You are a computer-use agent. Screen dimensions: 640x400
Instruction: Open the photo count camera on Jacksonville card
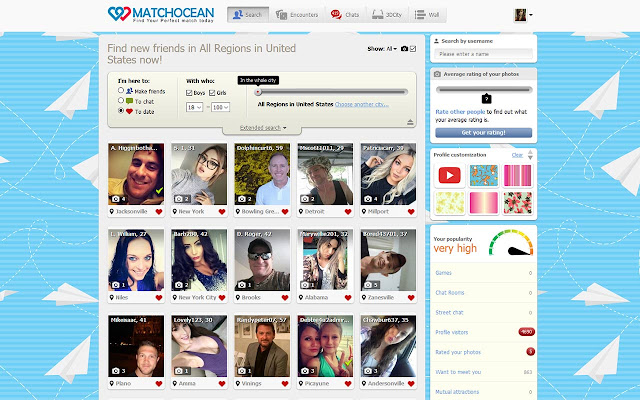[x=118, y=199]
